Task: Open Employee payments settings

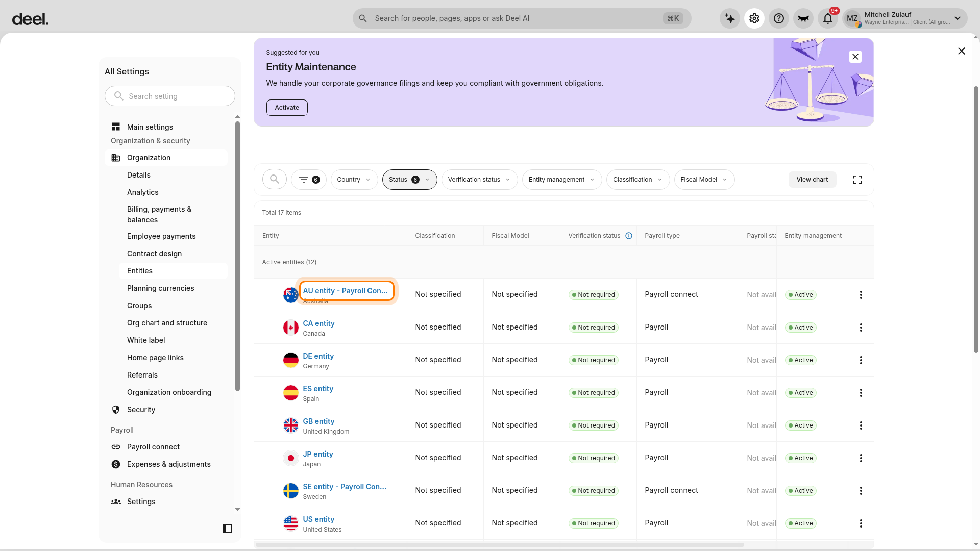Action: point(174,236)
